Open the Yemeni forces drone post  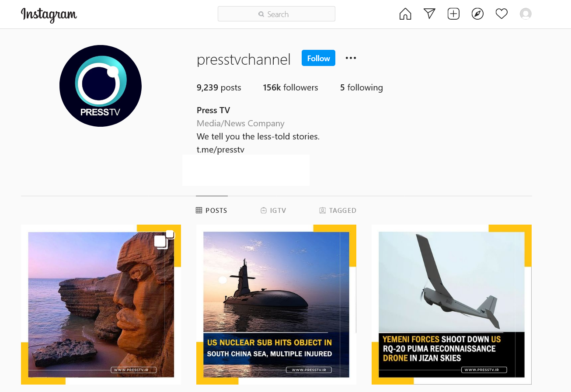(x=452, y=305)
